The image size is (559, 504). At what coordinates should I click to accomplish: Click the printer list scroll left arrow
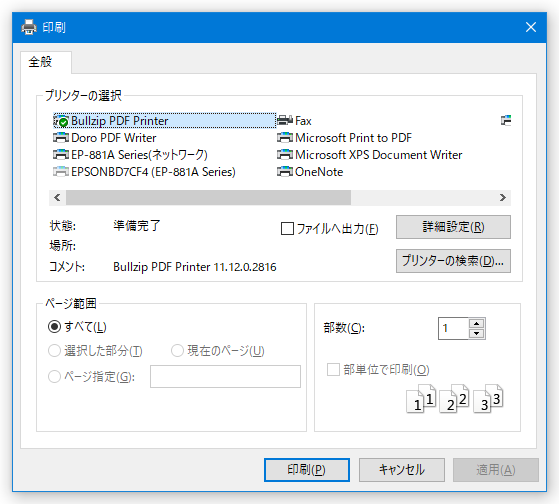pos(57,197)
